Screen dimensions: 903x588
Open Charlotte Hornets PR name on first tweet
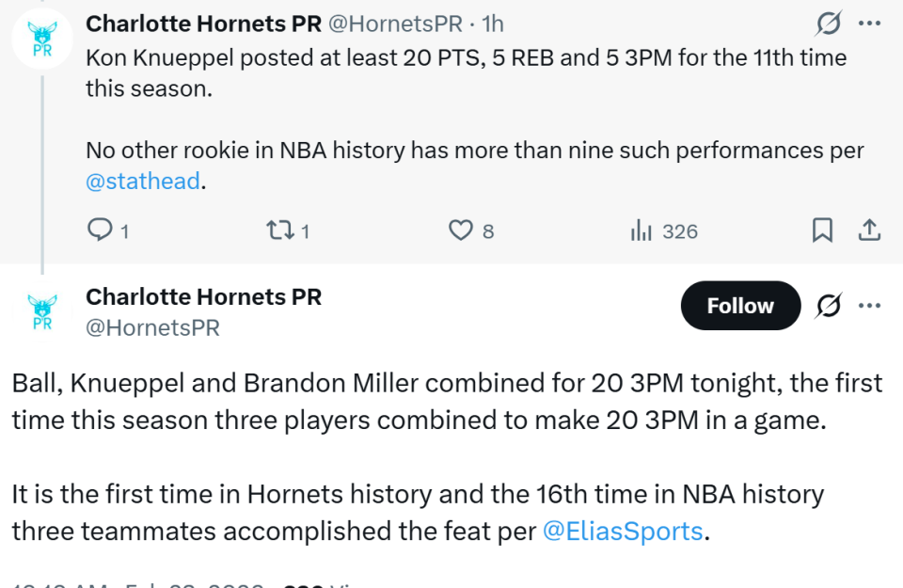203,24
